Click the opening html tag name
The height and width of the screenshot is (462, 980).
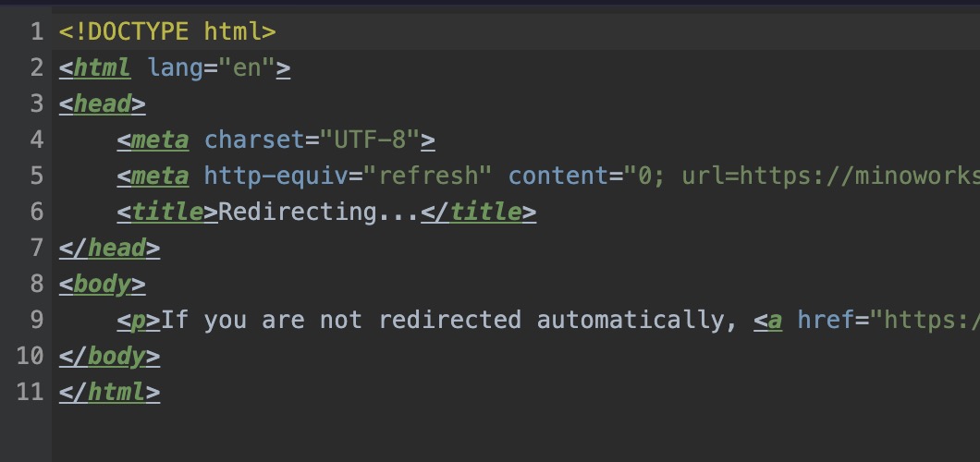point(102,67)
